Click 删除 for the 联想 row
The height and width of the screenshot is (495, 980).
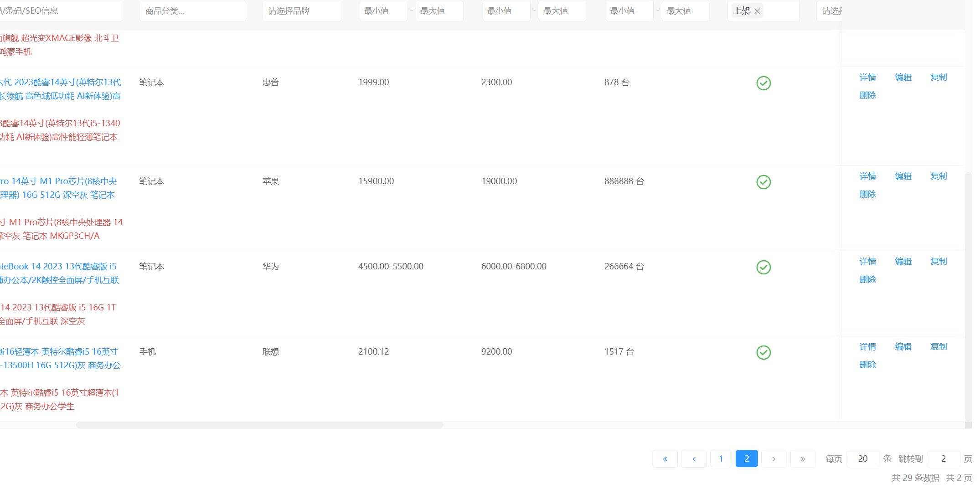(x=867, y=365)
